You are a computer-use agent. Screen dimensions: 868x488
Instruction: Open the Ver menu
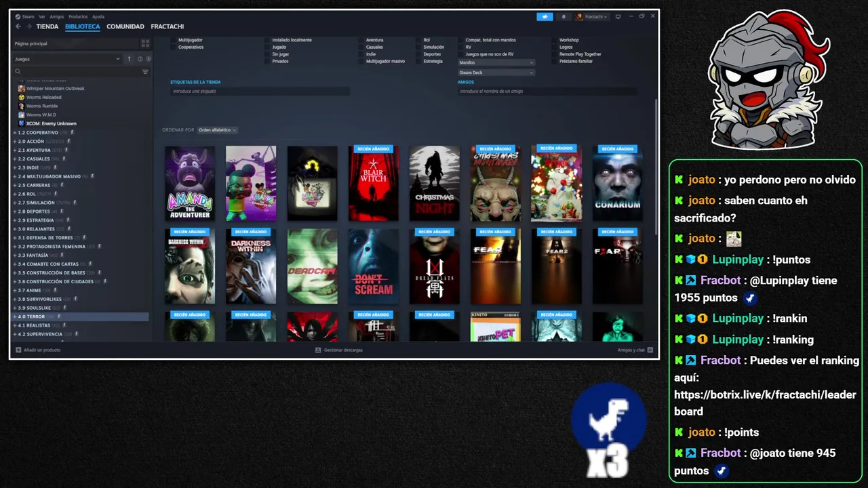[42, 16]
